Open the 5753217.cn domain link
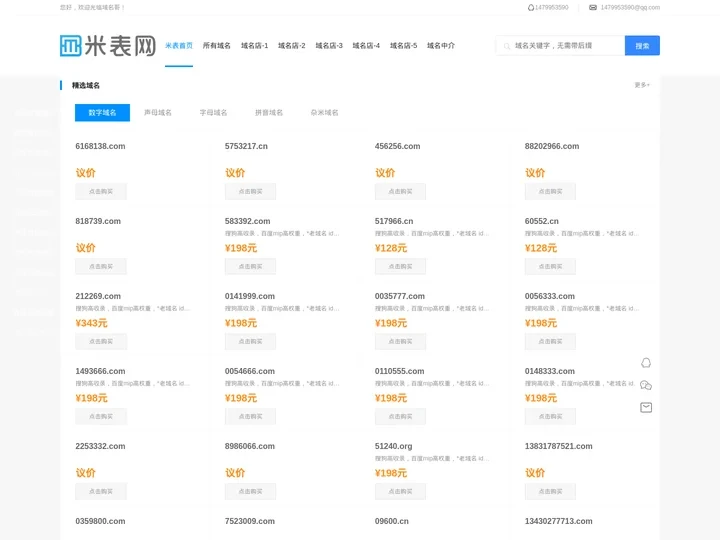Screen dimensions: 720x540 [246, 146]
